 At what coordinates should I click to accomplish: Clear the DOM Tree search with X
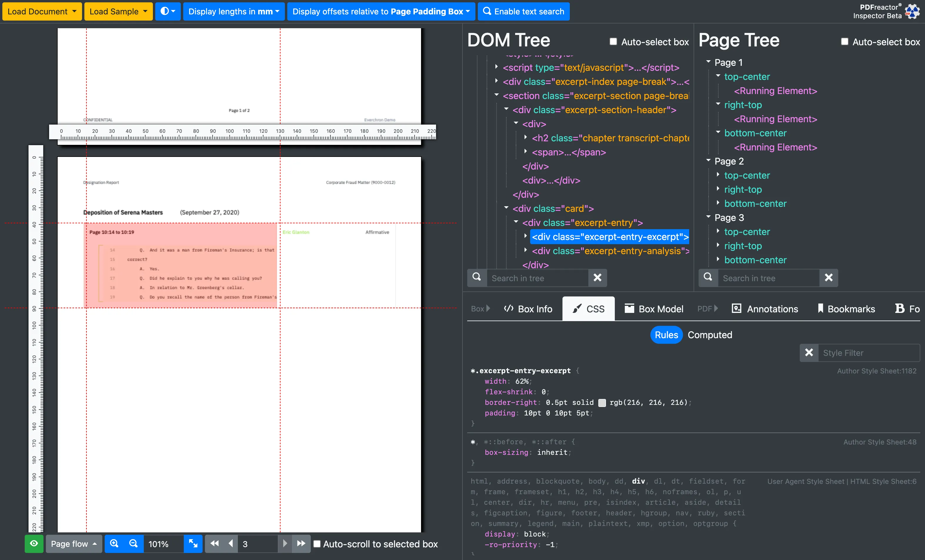[598, 278]
